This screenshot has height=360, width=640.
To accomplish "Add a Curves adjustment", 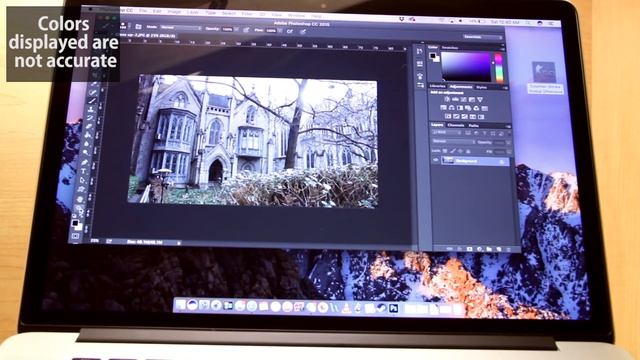I will point(463,99).
